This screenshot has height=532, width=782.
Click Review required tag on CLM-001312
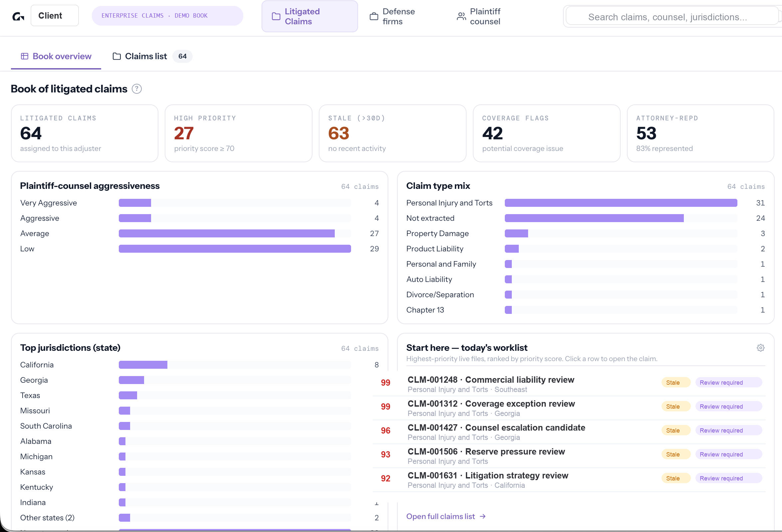point(728,406)
